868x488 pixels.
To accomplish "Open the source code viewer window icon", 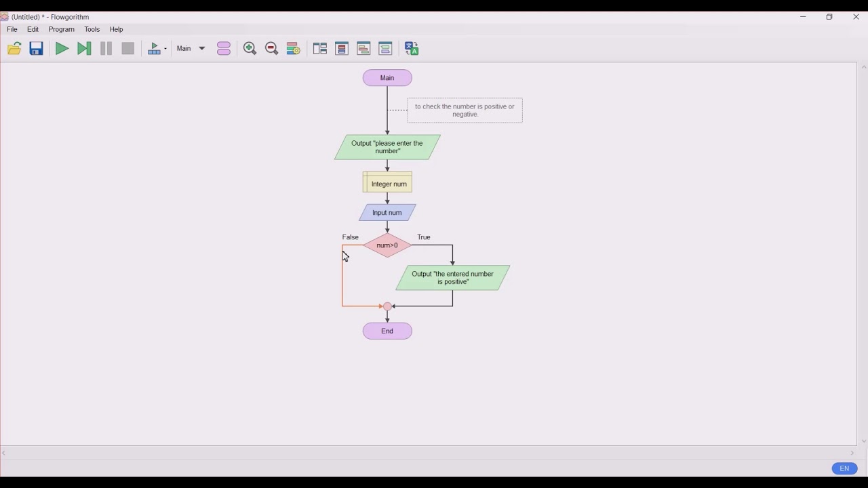I will point(385,48).
